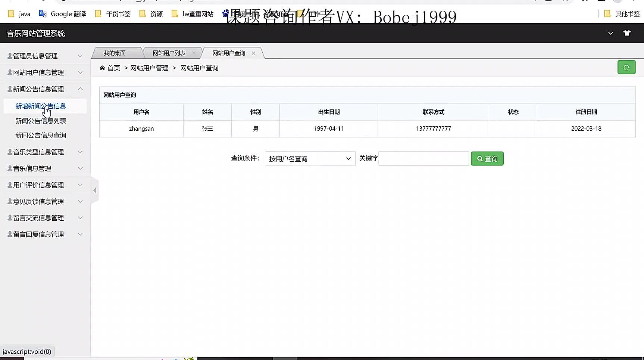644x360 pixels.
Task: Click the user icon beside 意见反馈信息管理
Action: click(10, 201)
